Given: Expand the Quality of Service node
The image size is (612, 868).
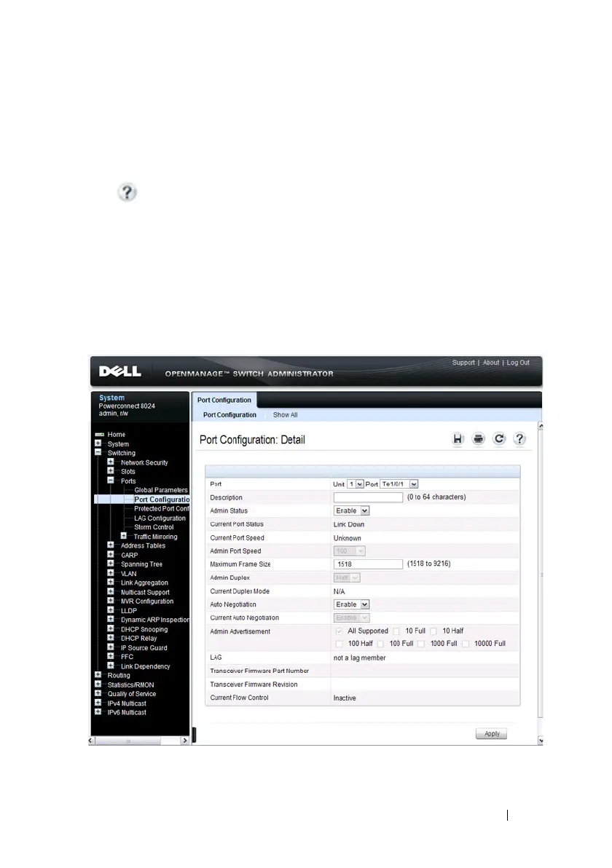Looking at the screenshot, I should [98, 694].
